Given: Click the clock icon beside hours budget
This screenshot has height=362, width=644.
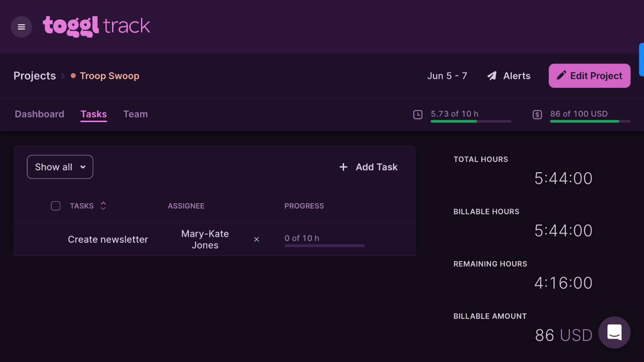Looking at the screenshot, I should coord(418,114).
